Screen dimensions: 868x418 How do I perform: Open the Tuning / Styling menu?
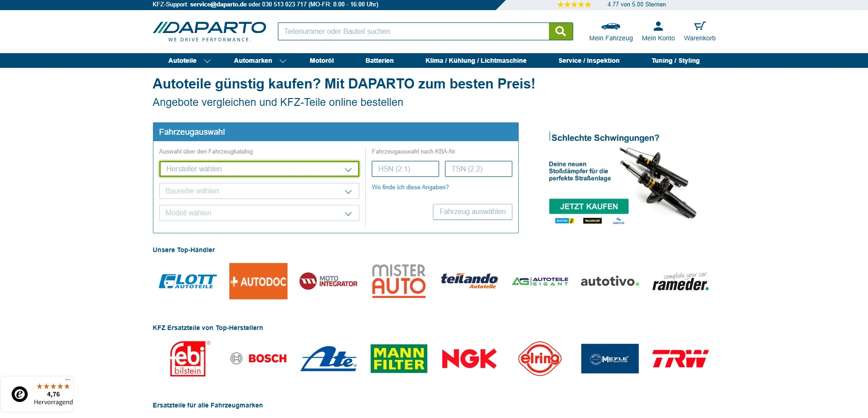pos(676,60)
